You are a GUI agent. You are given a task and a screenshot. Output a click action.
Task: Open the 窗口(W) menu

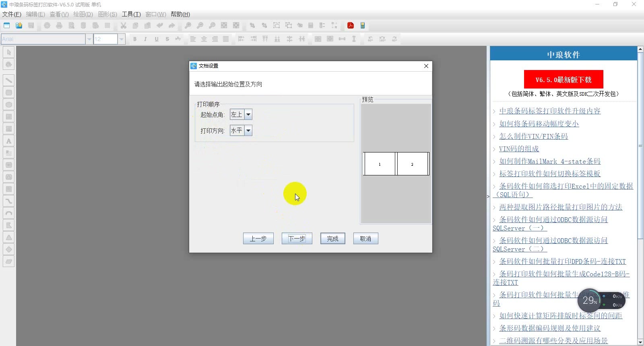[156, 14]
